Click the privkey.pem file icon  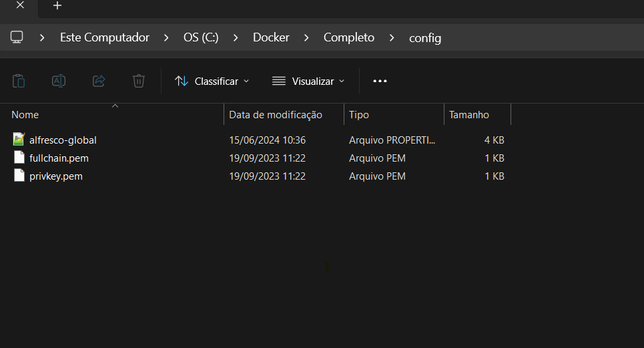pyautogui.click(x=19, y=176)
